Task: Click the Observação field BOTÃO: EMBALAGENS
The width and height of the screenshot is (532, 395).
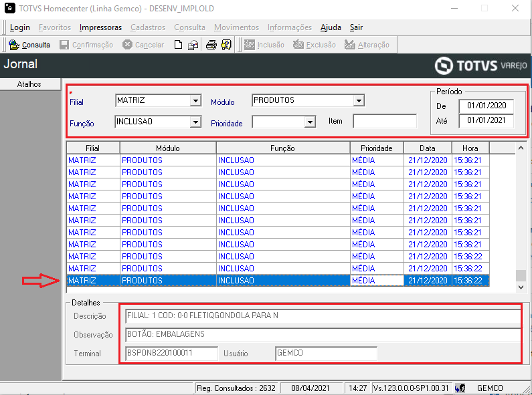Action: click(323, 334)
